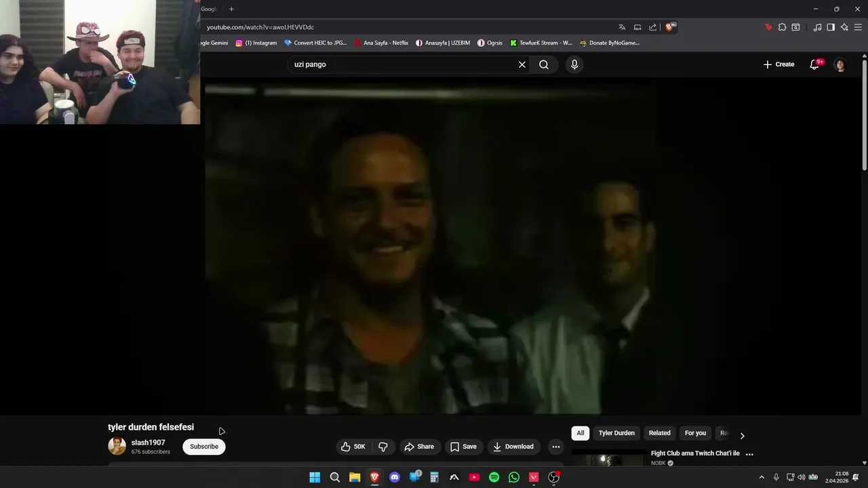Open Discord from taskbar

(x=395, y=477)
